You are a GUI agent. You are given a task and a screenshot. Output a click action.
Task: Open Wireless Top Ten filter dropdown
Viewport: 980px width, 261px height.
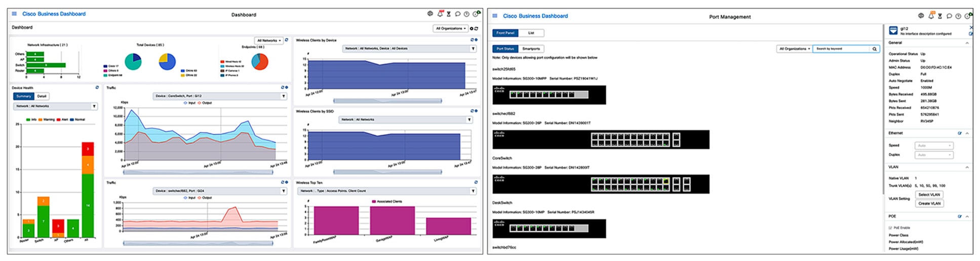coord(387,191)
